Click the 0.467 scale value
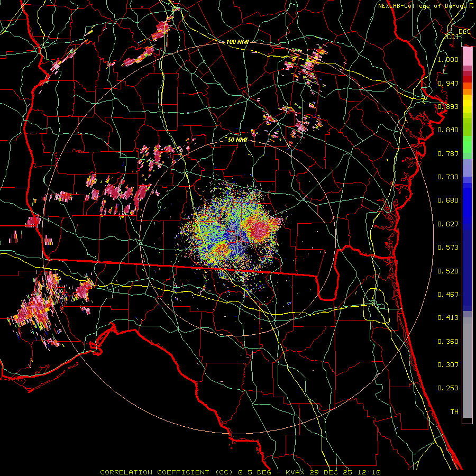The width and height of the screenshot is (476, 476). [x=448, y=294]
